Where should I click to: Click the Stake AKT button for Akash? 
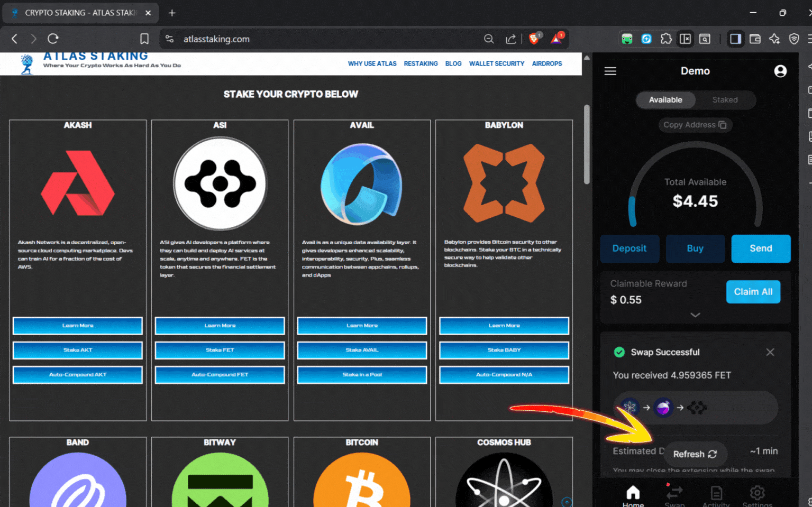(x=77, y=350)
